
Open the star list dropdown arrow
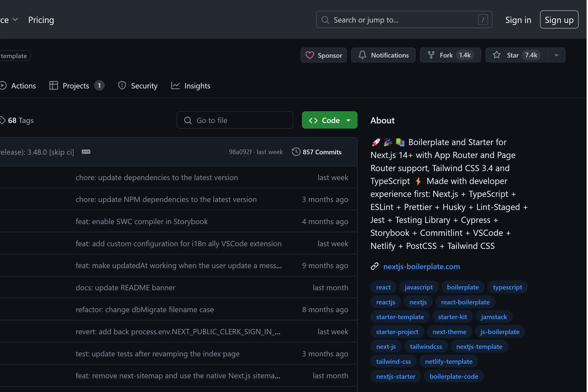pyautogui.click(x=556, y=55)
